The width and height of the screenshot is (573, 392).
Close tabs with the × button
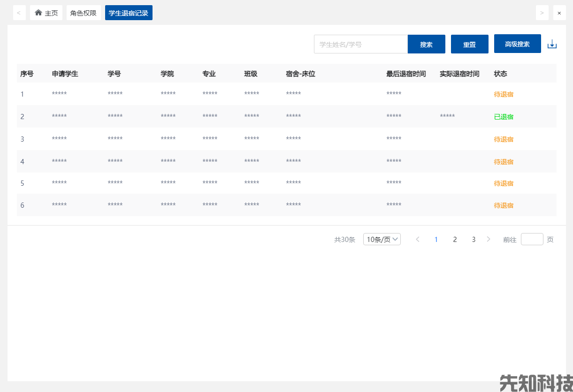click(559, 13)
